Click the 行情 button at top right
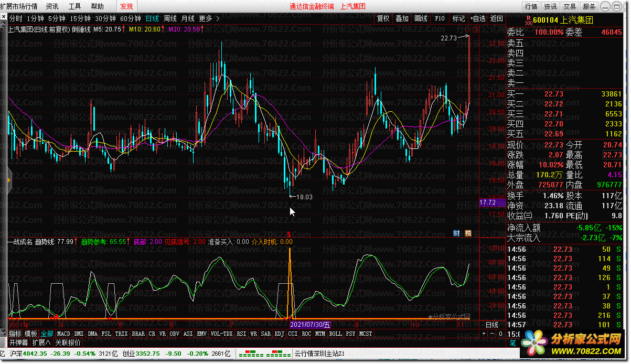This screenshot has width=631, height=364. coord(531,6)
